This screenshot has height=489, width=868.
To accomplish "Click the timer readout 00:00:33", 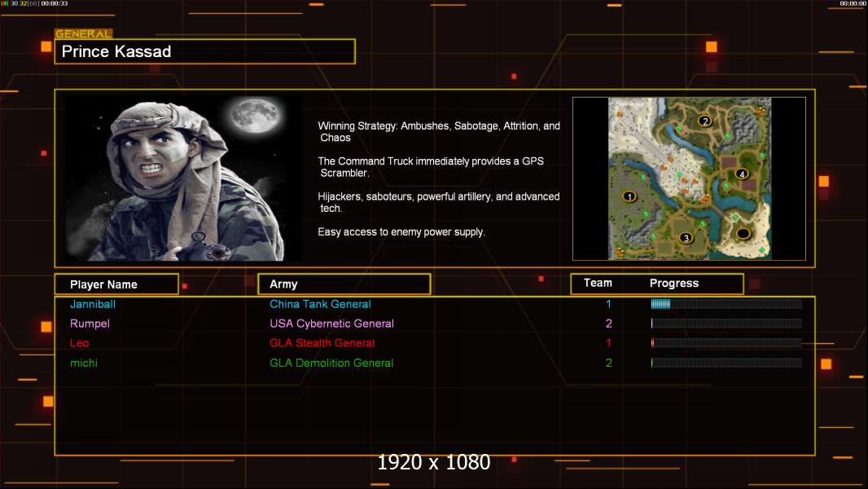I will click(55, 3).
